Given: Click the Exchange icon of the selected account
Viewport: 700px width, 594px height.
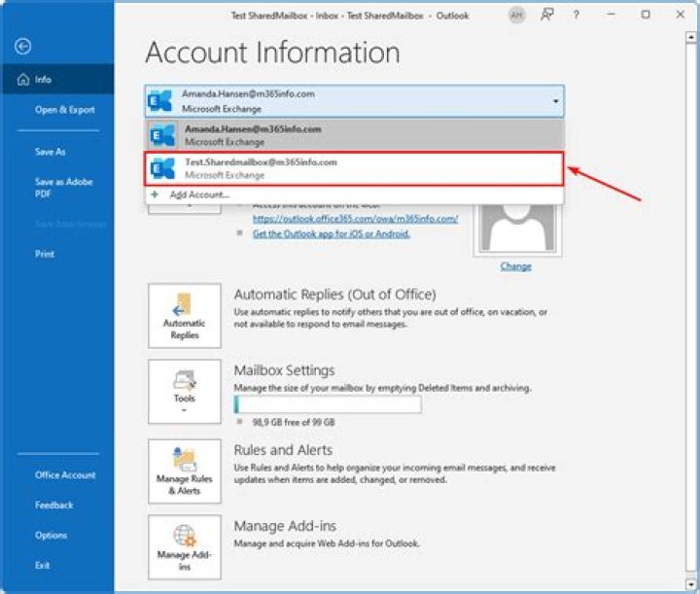Looking at the screenshot, I should pos(159,101).
